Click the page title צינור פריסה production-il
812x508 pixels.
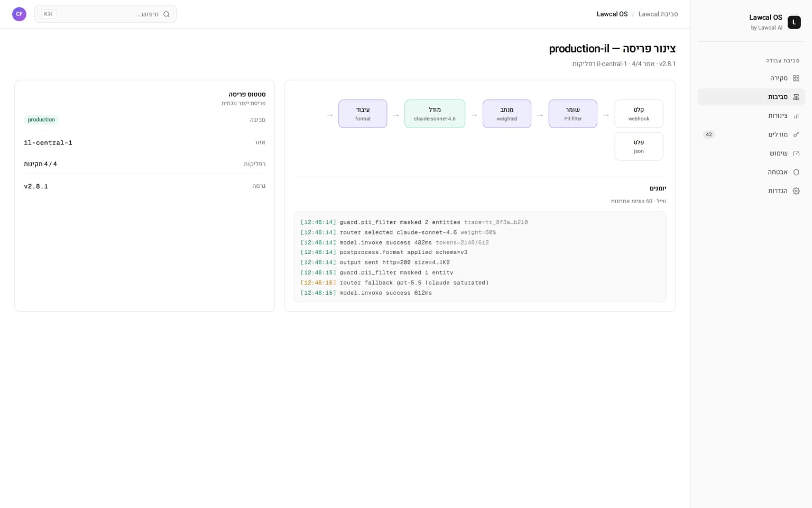(x=612, y=49)
